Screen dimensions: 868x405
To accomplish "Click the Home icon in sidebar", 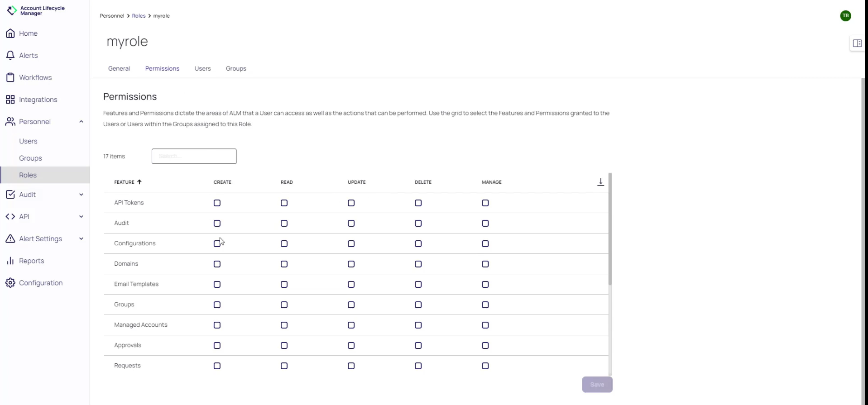I will pyautogui.click(x=10, y=33).
